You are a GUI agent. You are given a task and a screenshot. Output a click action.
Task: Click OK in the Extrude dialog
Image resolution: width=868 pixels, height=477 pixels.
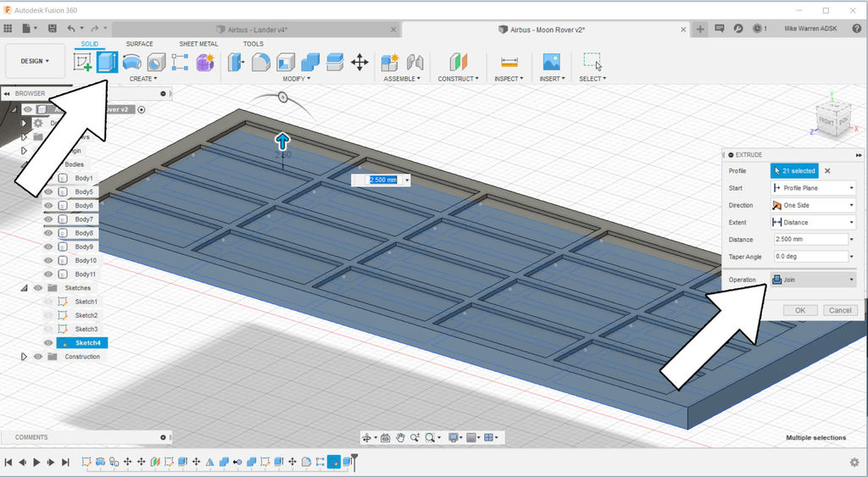(x=800, y=310)
